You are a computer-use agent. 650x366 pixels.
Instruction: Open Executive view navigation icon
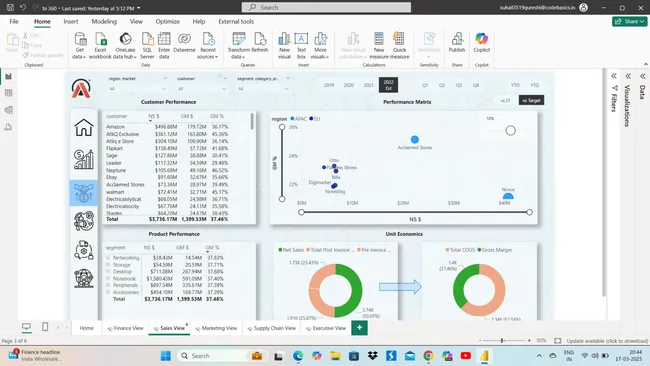click(84, 278)
